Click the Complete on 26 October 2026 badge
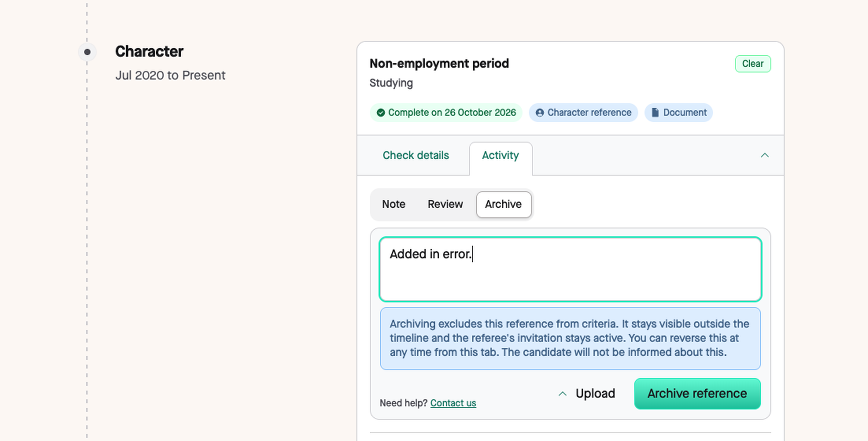The image size is (868, 441). (x=446, y=113)
